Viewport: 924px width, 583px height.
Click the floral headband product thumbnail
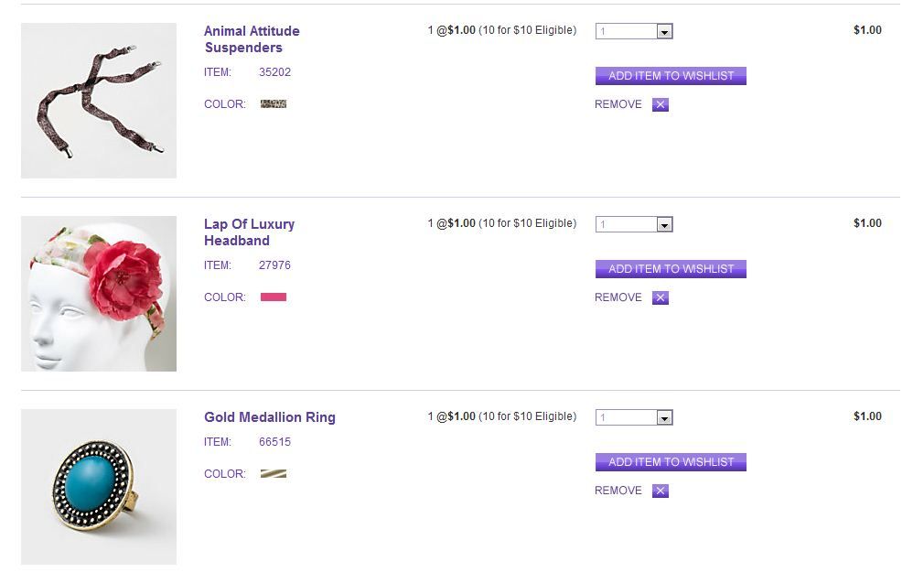(99, 294)
